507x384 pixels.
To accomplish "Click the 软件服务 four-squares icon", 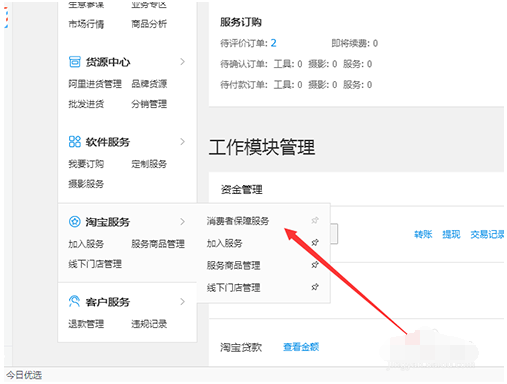I will (75, 142).
